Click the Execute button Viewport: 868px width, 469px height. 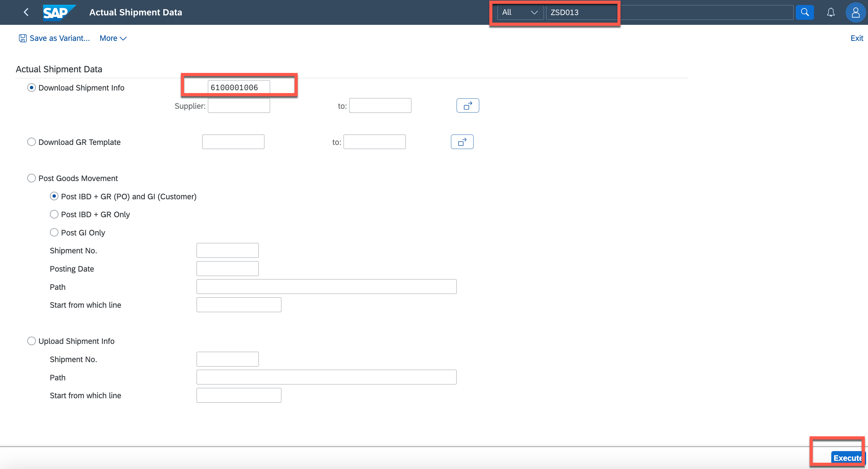(847, 458)
